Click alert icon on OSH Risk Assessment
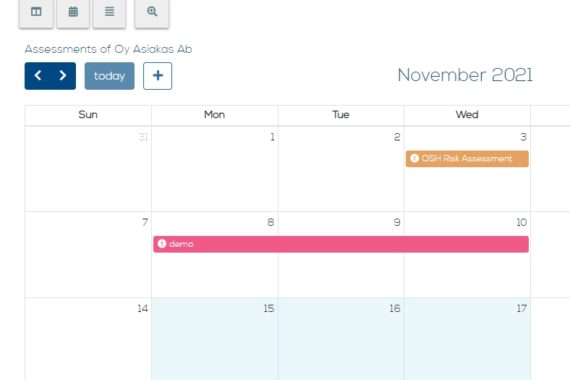 coord(414,158)
